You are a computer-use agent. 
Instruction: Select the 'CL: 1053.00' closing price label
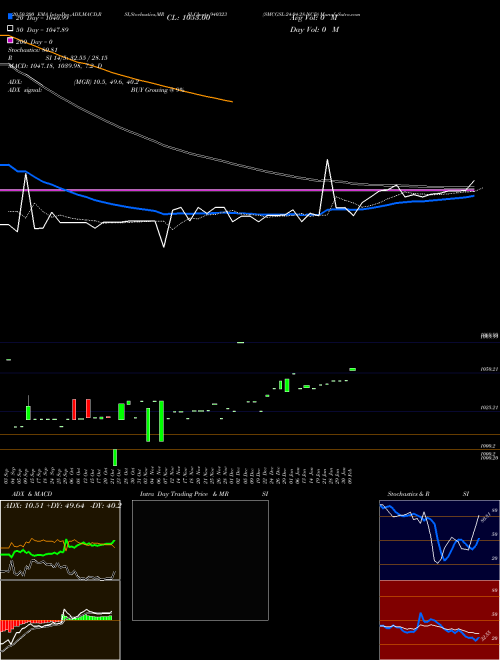[x=188, y=18]
